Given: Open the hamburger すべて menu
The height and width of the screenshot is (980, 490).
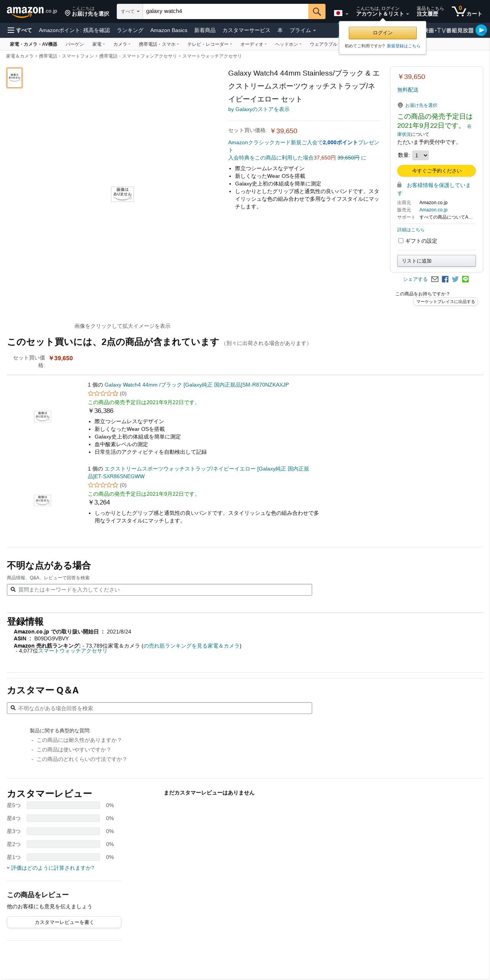Looking at the screenshot, I should [20, 30].
